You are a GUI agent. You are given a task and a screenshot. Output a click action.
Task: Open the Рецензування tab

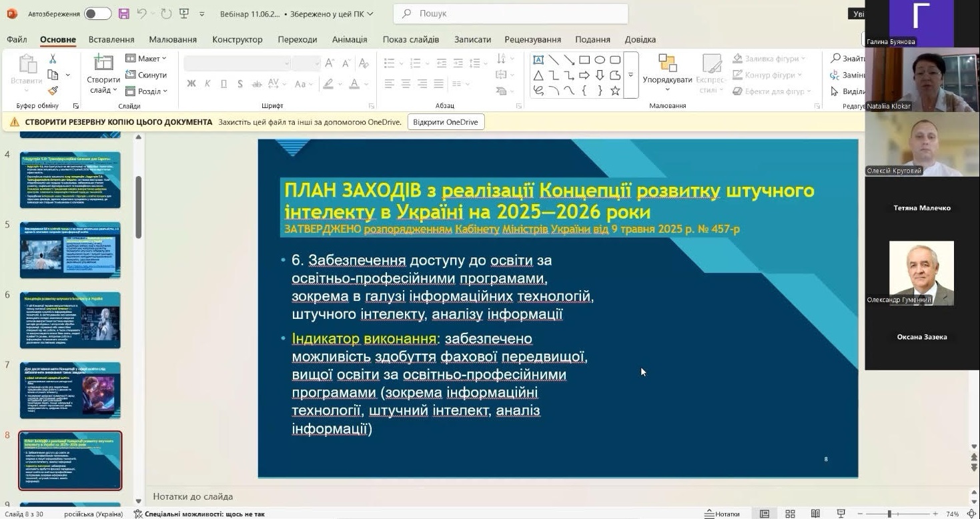pos(533,39)
